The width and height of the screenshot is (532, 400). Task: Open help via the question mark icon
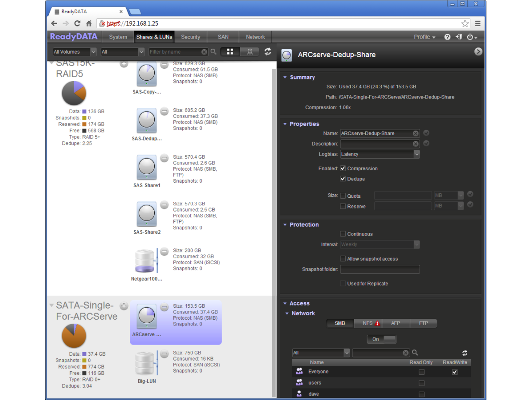[447, 37]
